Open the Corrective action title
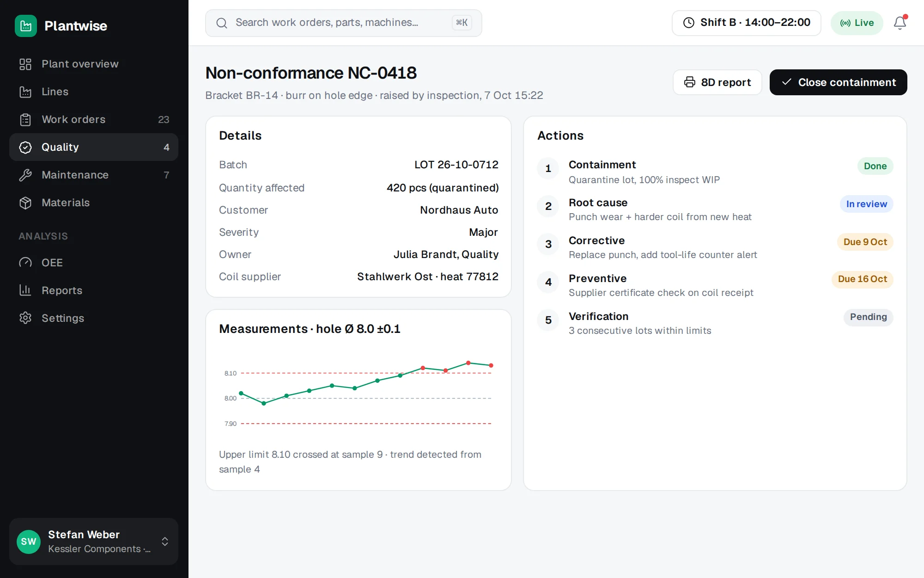 [596, 240]
